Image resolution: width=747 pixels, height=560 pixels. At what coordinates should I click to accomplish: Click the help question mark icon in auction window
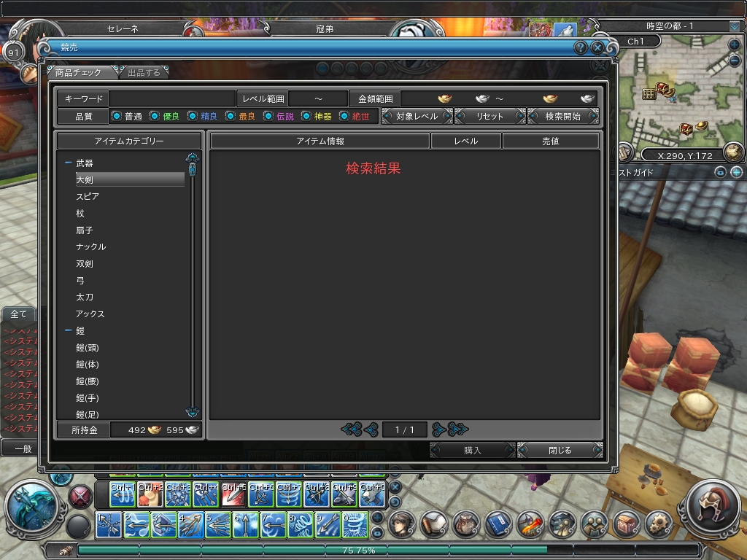pos(581,47)
